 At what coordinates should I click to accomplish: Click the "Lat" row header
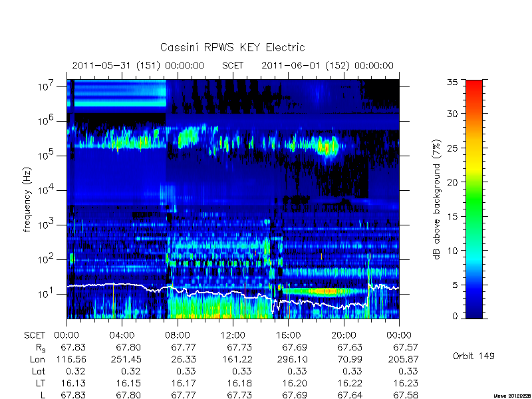coord(39,371)
